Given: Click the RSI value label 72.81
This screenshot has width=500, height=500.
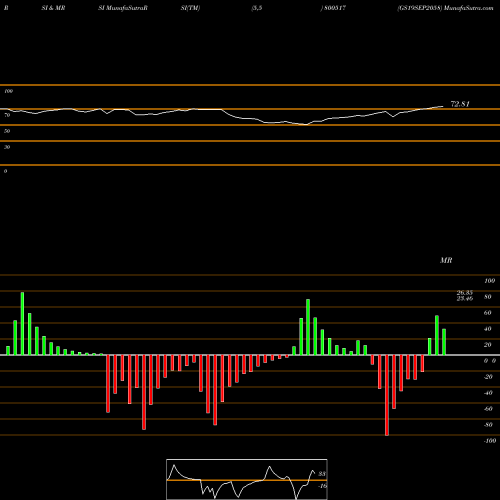Looking at the screenshot, I should coord(460,104).
